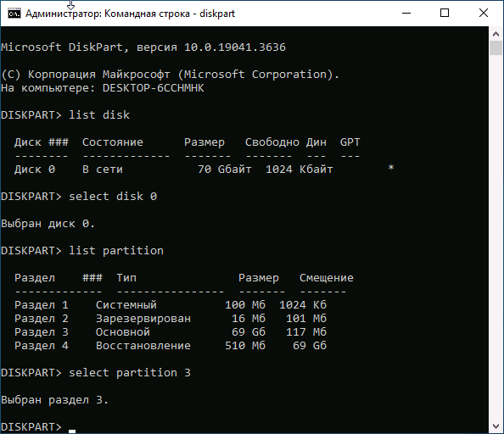Click the scrollbar down arrow
This screenshot has height=434, width=504.
(x=496, y=426)
